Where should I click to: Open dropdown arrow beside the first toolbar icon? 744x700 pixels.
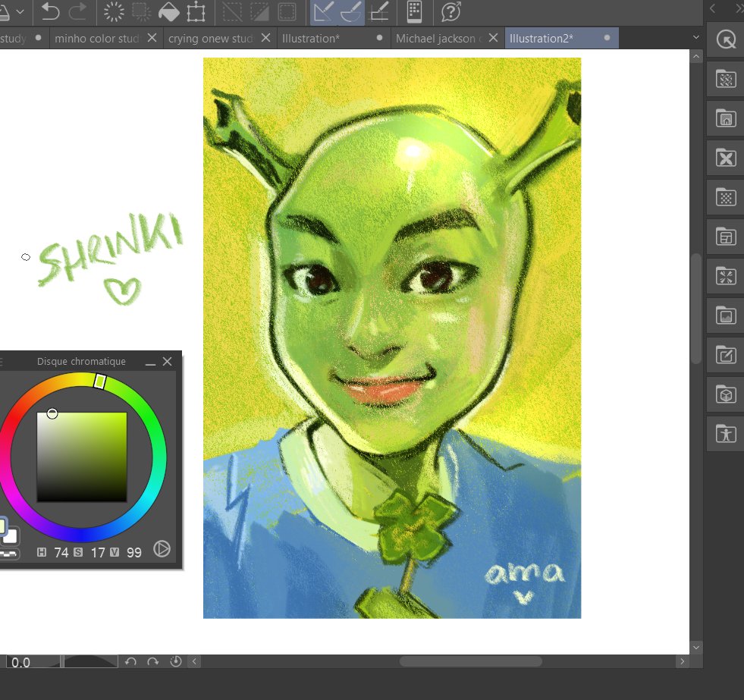20,12
